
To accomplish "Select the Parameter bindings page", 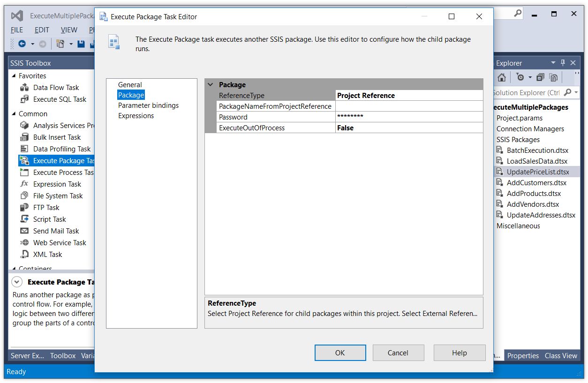I will click(148, 105).
